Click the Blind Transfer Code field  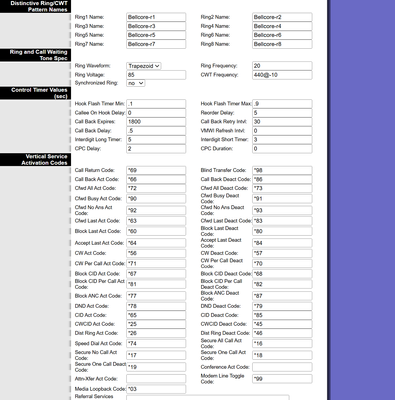click(x=282, y=170)
